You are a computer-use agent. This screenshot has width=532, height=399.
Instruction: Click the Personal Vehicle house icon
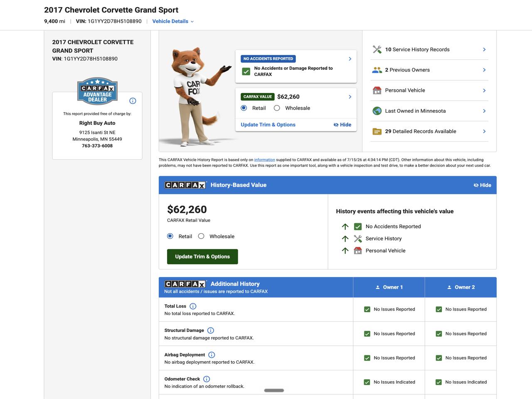(x=377, y=90)
